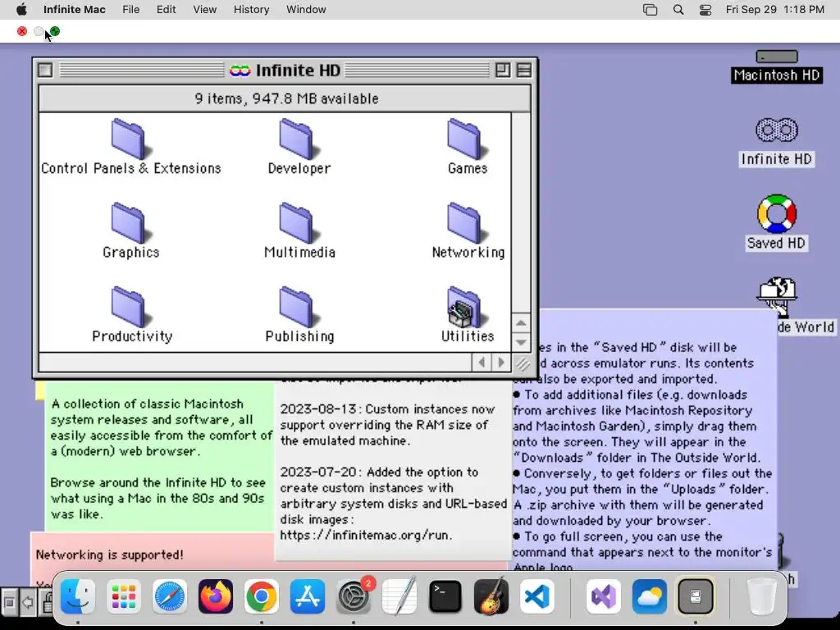The width and height of the screenshot is (840, 630).
Task: Open the Window menu
Action: pos(306,10)
